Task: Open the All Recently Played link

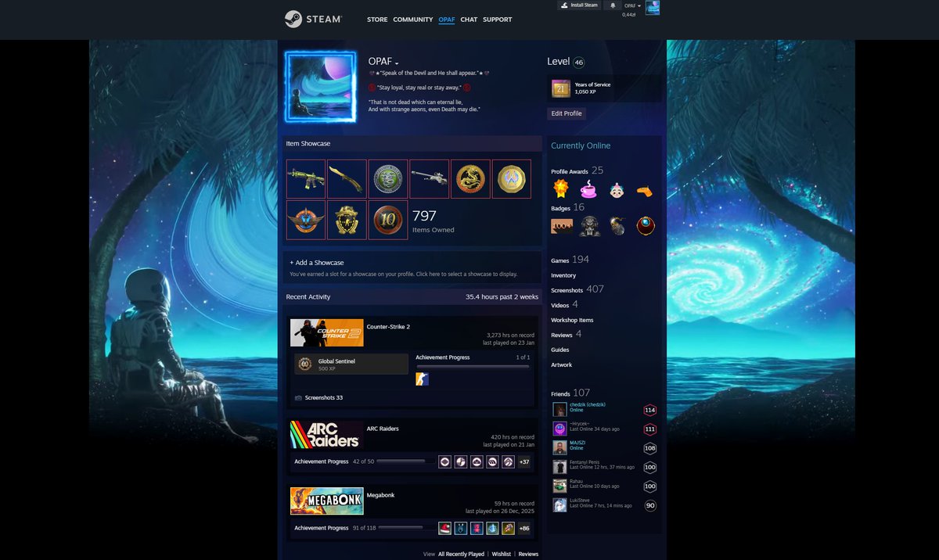Action: 461,554
